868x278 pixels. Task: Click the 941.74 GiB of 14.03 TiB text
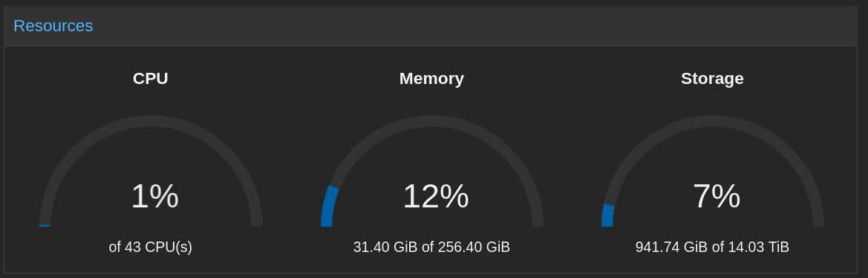[x=713, y=247]
